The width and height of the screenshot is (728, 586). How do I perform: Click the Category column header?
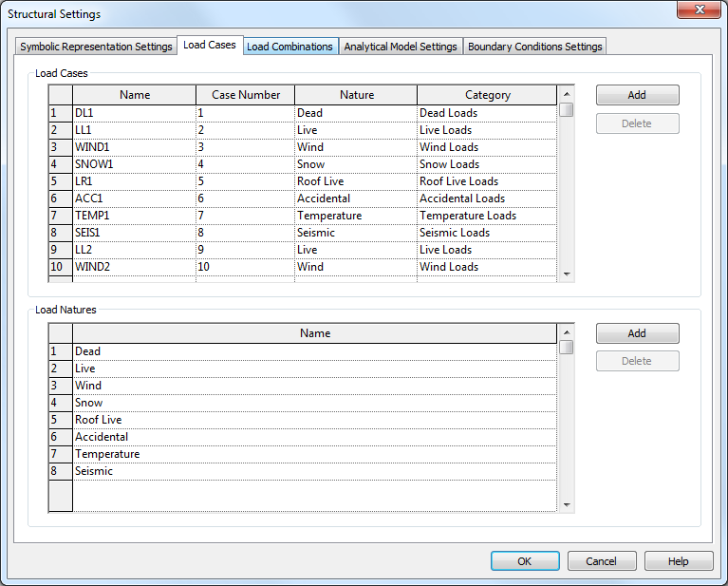pos(487,95)
